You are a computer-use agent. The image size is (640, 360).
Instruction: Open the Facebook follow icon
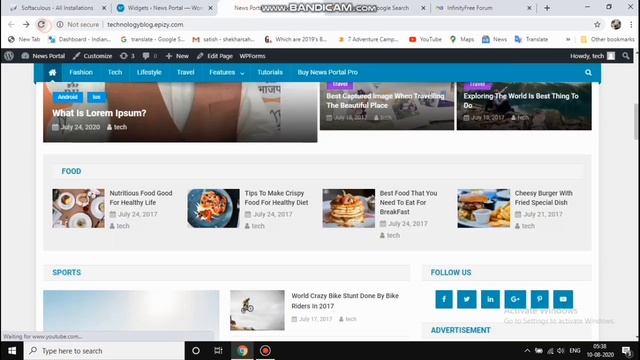click(444, 299)
